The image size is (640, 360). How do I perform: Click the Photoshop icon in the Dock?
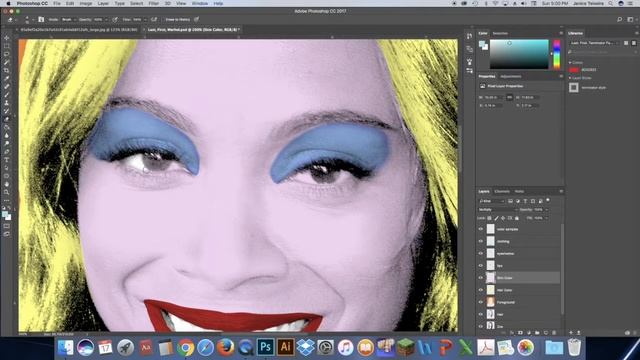click(x=266, y=347)
